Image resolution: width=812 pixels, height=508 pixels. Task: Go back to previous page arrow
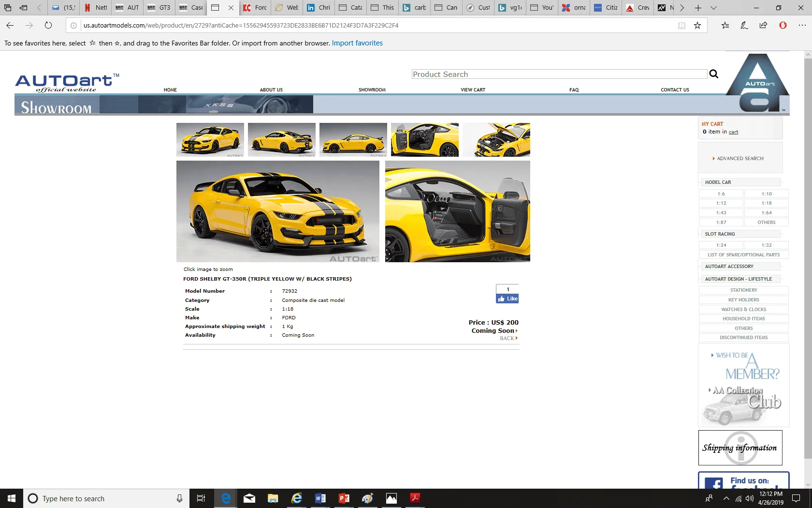(x=10, y=26)
